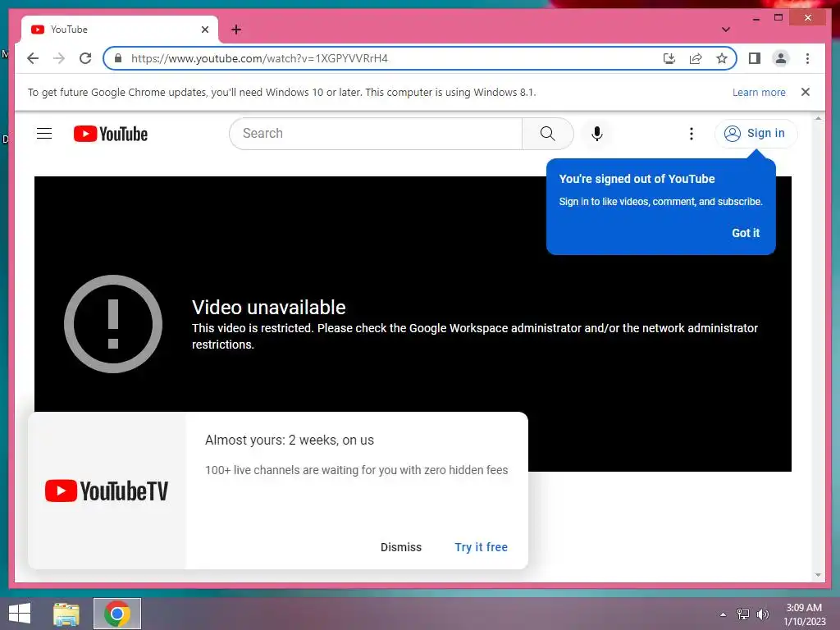Click the video unavailable exclamation icon
The width and height of the screenshot is (840, 630).
[113, 323]
